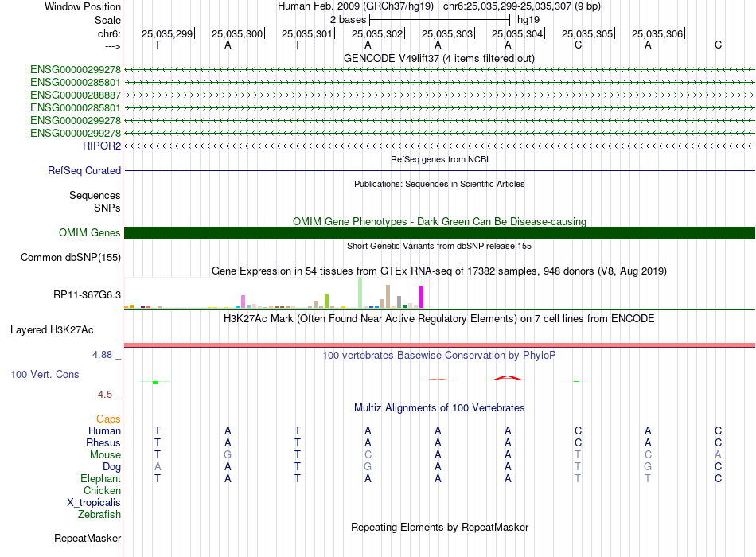Open the Layered H3K27Ac track label
This screenshot has width=756, height=557.
[52, 330]
